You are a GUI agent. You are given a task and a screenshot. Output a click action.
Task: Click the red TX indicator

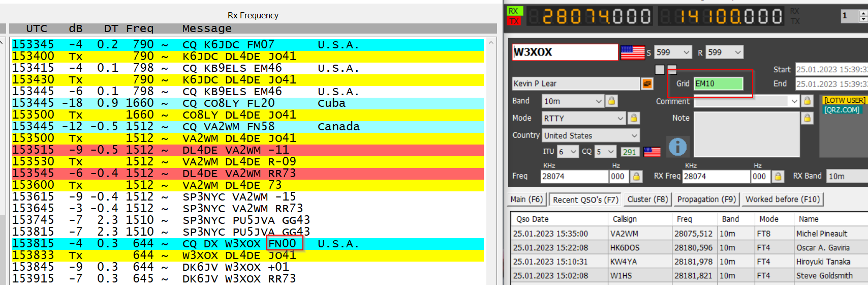pyautogui.click(x=514, y=21)
